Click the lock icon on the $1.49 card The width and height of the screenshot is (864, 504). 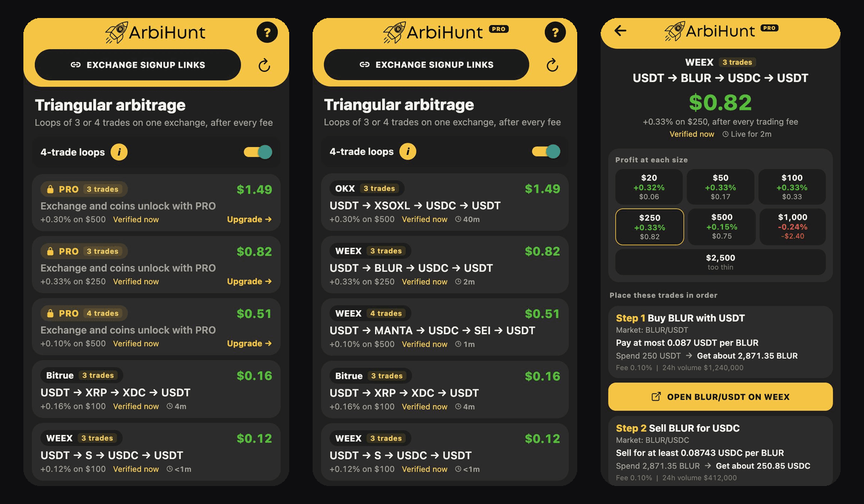pyautogui.click(x=50, y=189)
